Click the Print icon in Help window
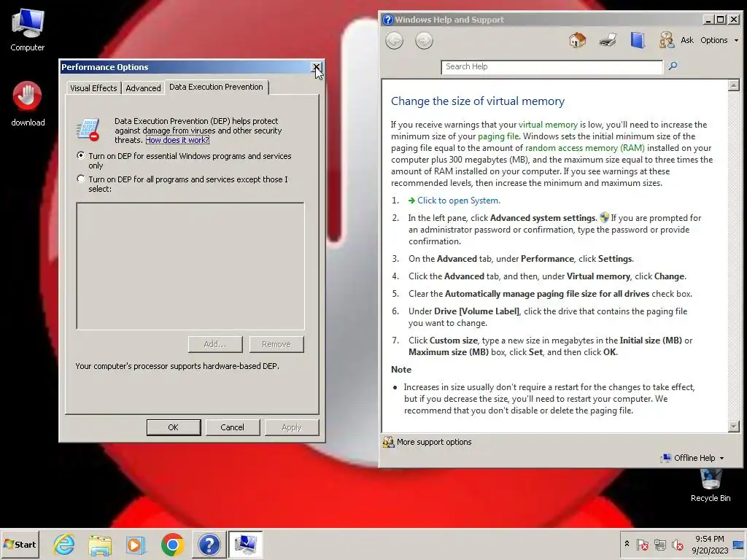747x560 pixels. coord(608,41)
